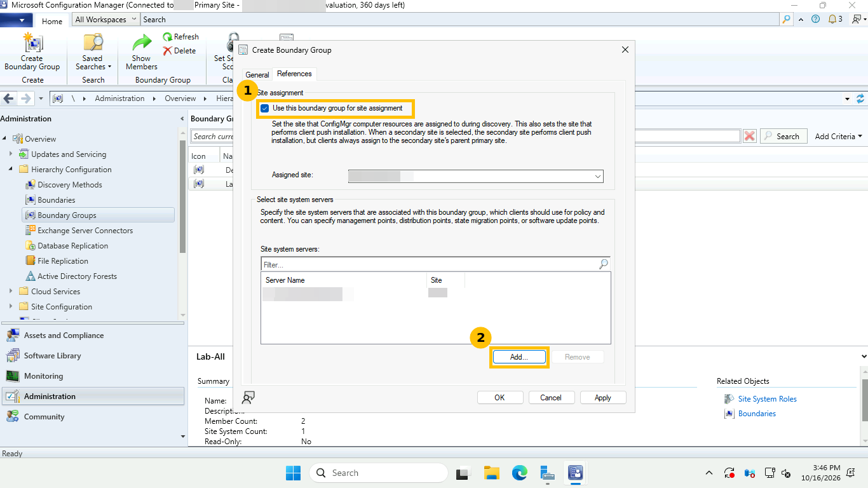
Task: Open the Site System Roles related link
Action: click(x=767, y=399)
